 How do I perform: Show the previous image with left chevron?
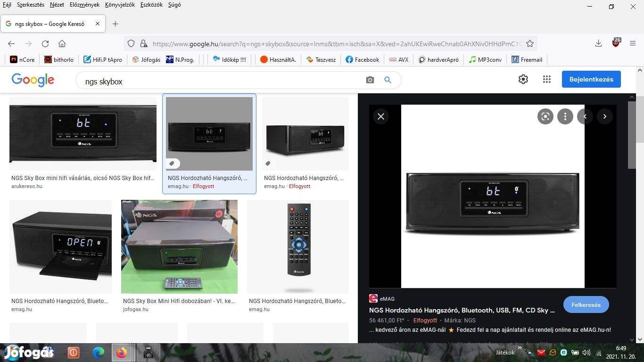(x=585, y=116)
